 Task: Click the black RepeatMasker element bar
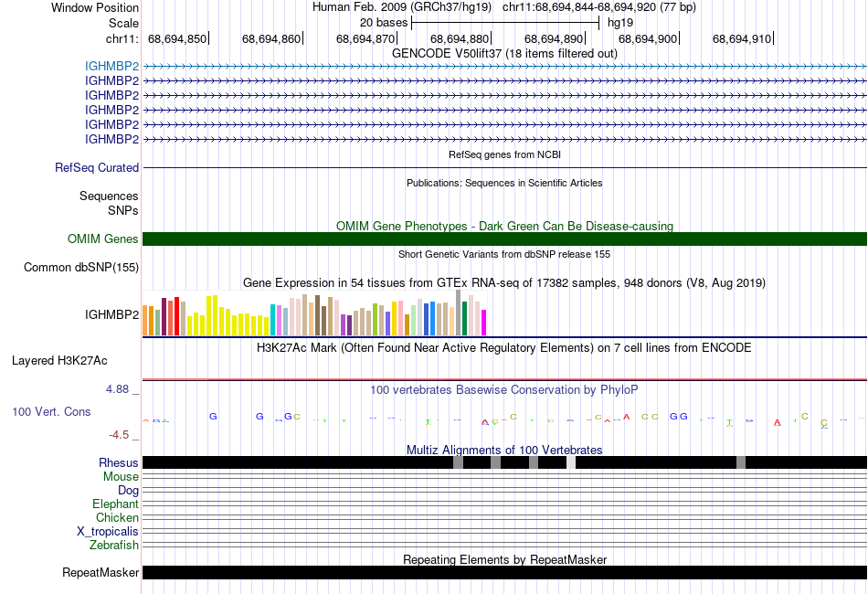point(504,572)
